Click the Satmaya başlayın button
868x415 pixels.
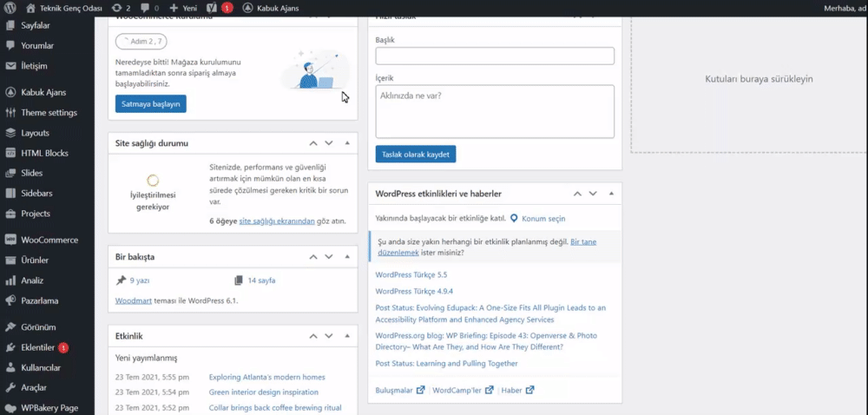pyautogui.click(x=150, y=104)
